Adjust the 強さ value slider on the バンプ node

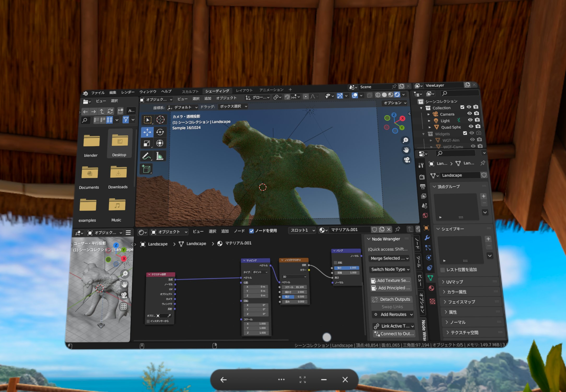[346, 268]
